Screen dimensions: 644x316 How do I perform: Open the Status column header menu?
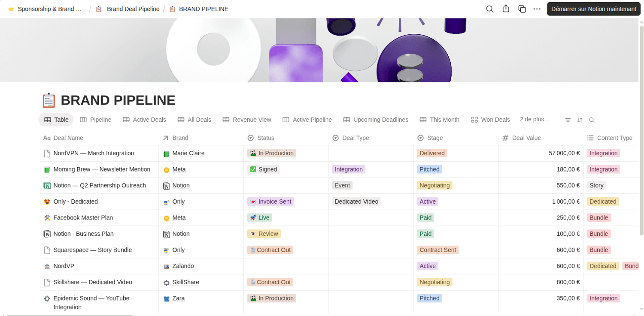tap(286, 138)
